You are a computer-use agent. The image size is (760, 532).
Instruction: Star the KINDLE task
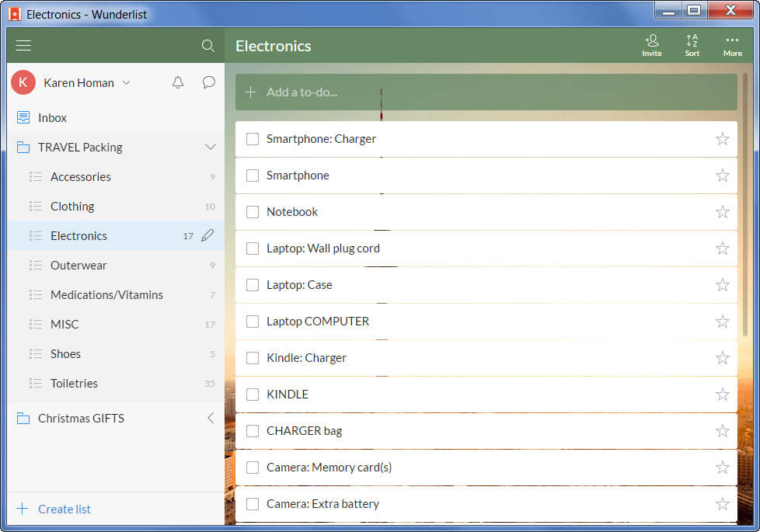722,395
